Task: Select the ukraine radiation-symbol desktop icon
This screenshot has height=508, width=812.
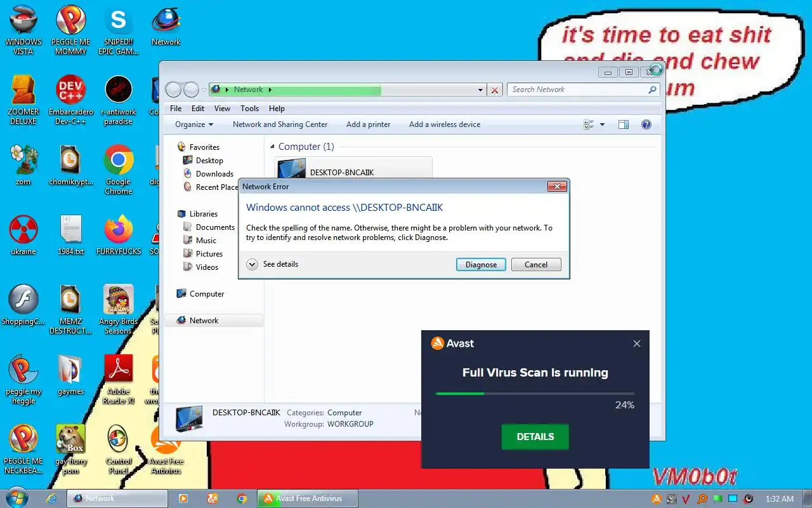Action: (x=23, y=235)
